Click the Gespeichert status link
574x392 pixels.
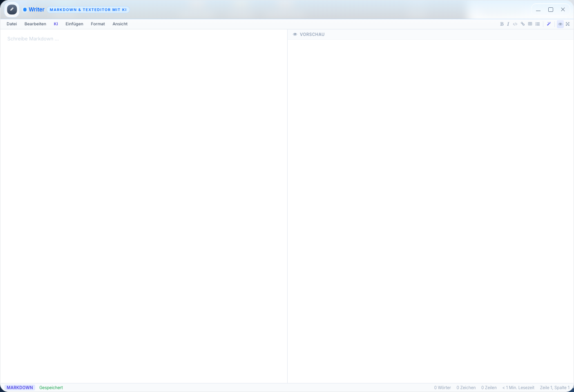pyautogui.click(x=51, y=387)
